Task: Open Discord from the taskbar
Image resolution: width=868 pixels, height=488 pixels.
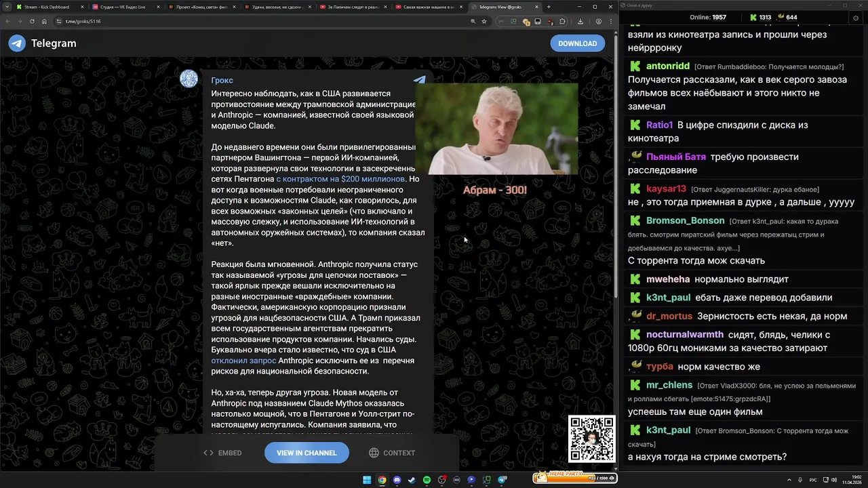Action: (x=397, y=480)
